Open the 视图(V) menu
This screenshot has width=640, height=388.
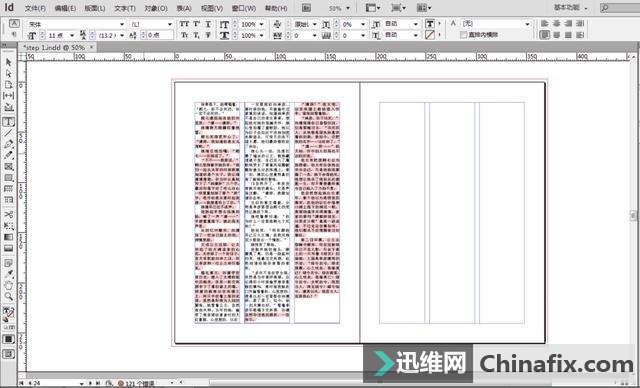pos(212,8)
